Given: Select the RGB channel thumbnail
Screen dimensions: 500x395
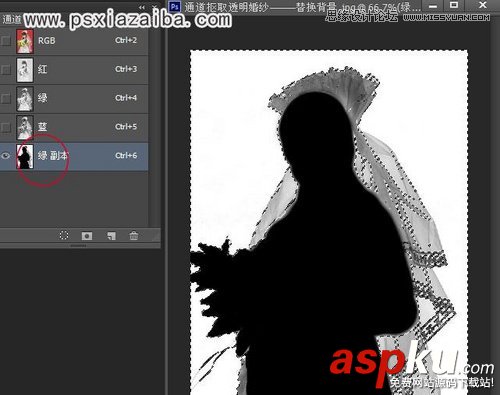Looking at the screenshot, I should [25, 41].
